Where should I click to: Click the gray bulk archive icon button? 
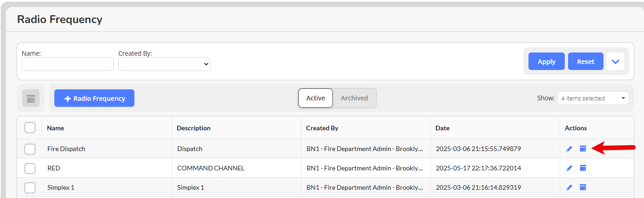pos(31,98)
